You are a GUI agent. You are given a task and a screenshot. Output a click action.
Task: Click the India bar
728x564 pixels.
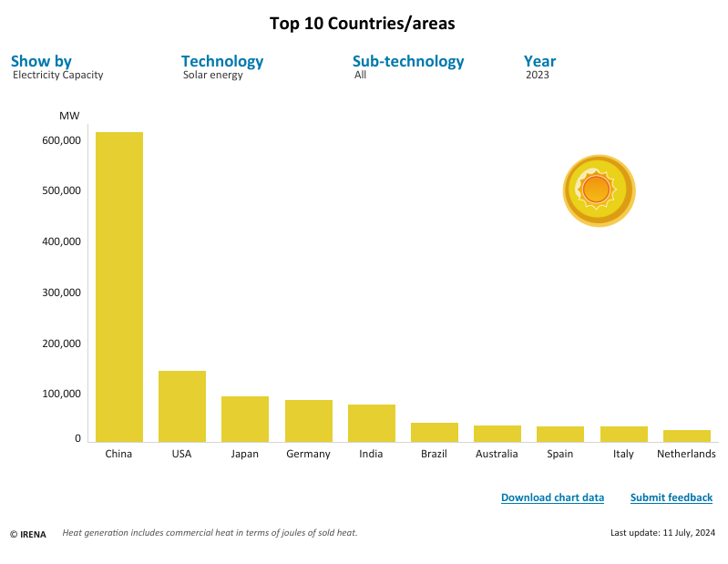[371, 424]
